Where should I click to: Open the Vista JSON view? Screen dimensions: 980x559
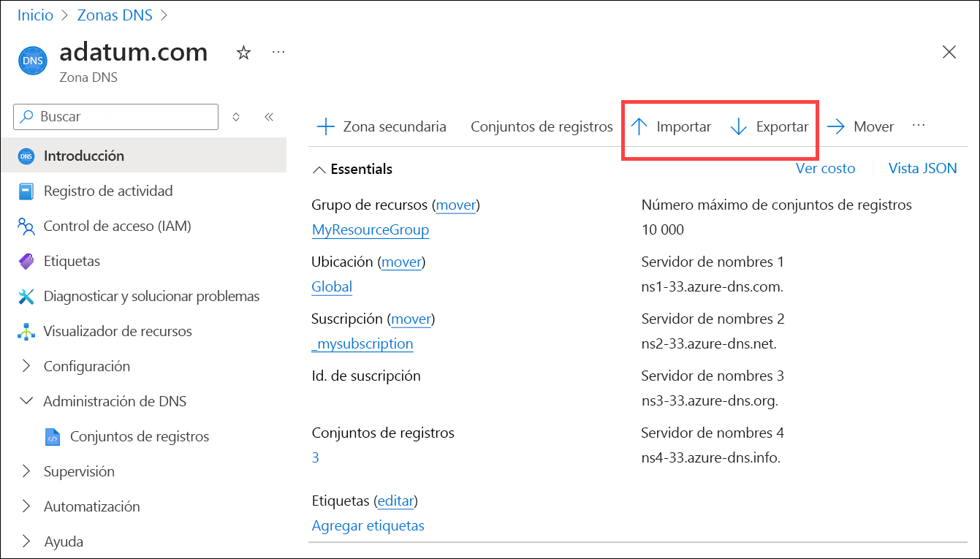[922, 168]
